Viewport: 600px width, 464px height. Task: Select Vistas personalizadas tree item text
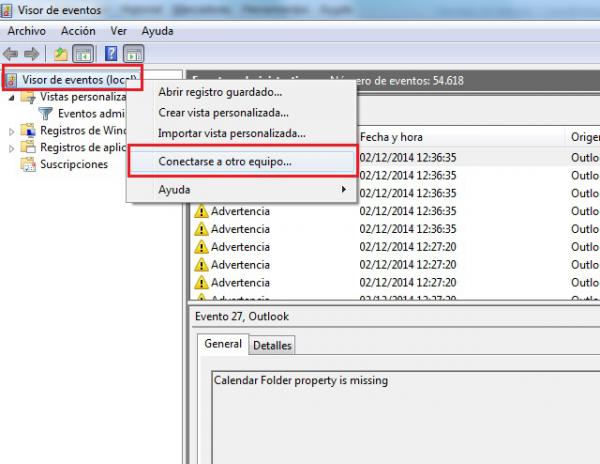[83, 97]
